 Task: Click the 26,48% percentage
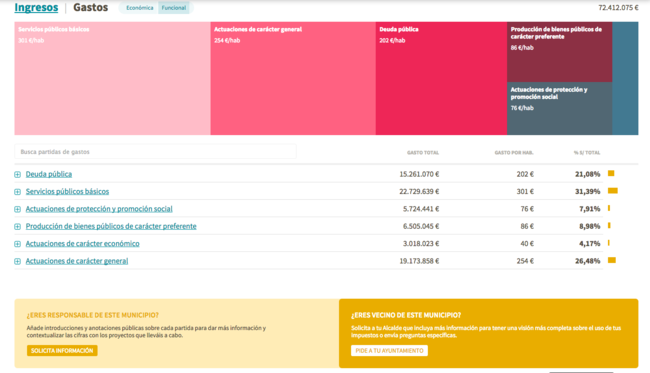(588, 261)
